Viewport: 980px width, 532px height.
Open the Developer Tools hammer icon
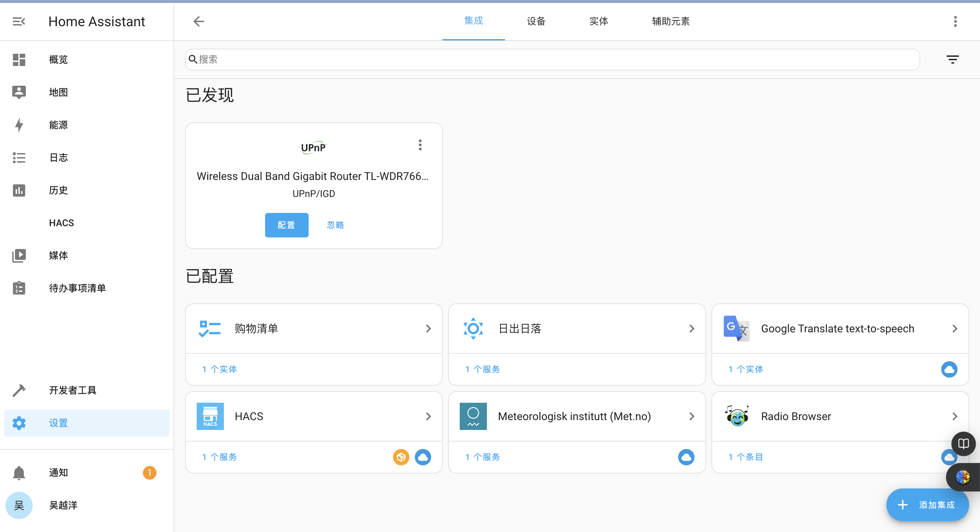19,390
